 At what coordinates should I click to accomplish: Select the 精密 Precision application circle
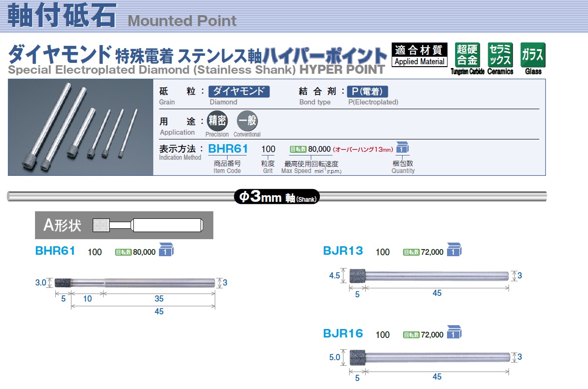217,121
